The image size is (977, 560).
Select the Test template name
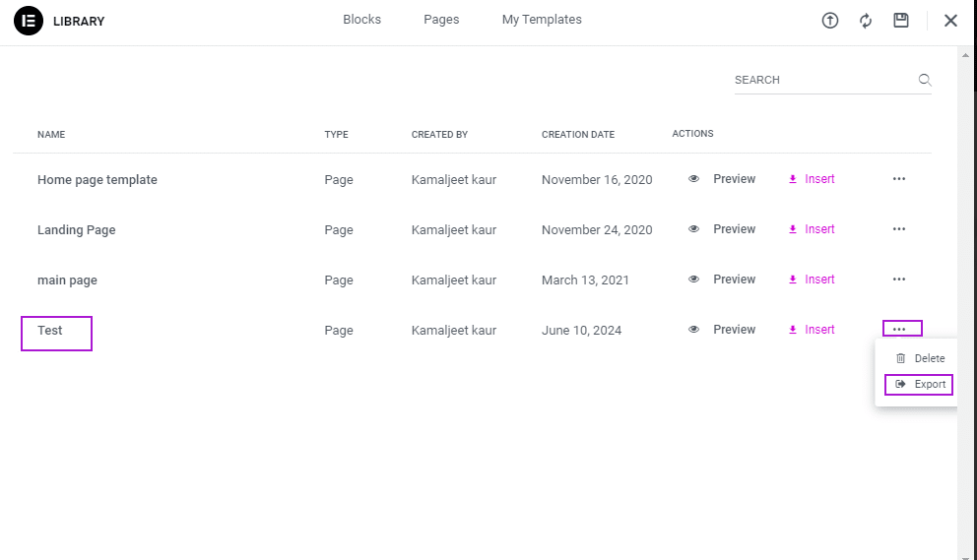(50, 330)
